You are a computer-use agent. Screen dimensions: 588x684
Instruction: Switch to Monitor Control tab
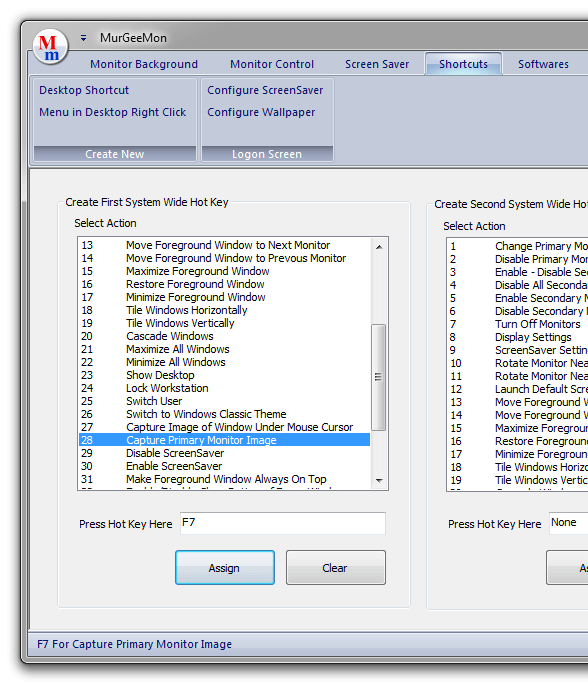pyautogui.click(x=272, y=64)
